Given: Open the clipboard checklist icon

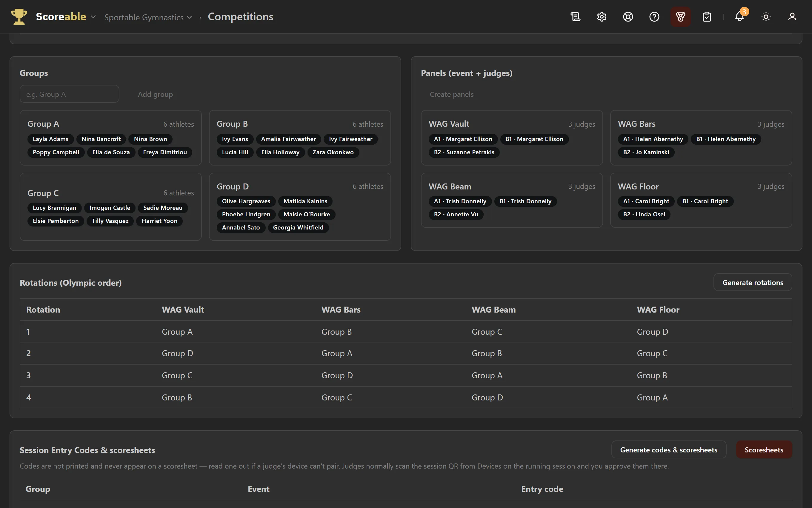Looking at the screenshot, I should [707, 16].
